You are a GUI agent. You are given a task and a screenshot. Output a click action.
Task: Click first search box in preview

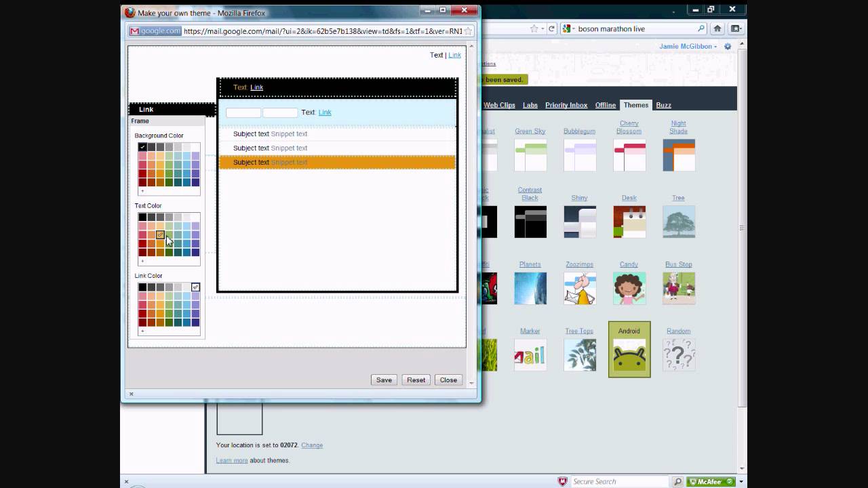[243, 113]
